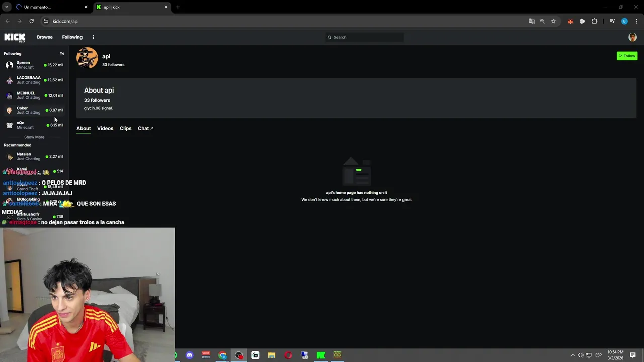The image size is (644, 362).
Task: Open a new browser tab
Action: (x=178, y=7)
